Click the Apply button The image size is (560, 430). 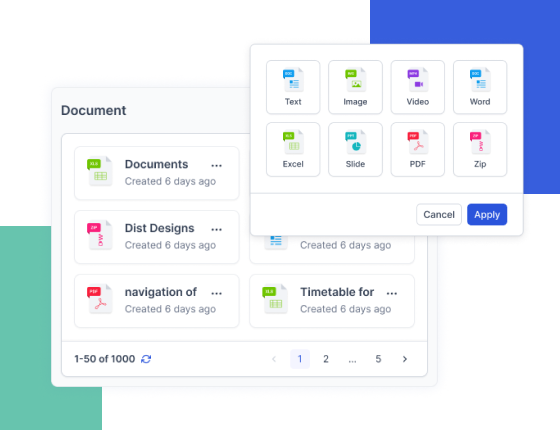(487, 215)
